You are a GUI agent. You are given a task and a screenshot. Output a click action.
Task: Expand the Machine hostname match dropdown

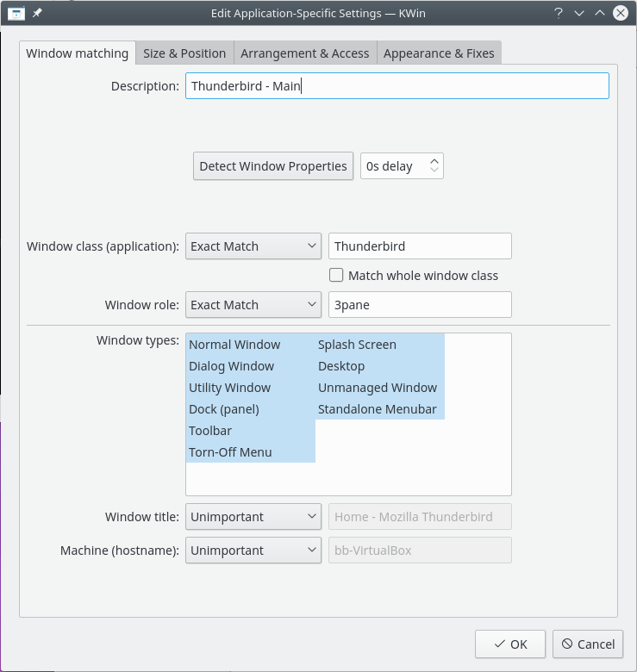253,551
